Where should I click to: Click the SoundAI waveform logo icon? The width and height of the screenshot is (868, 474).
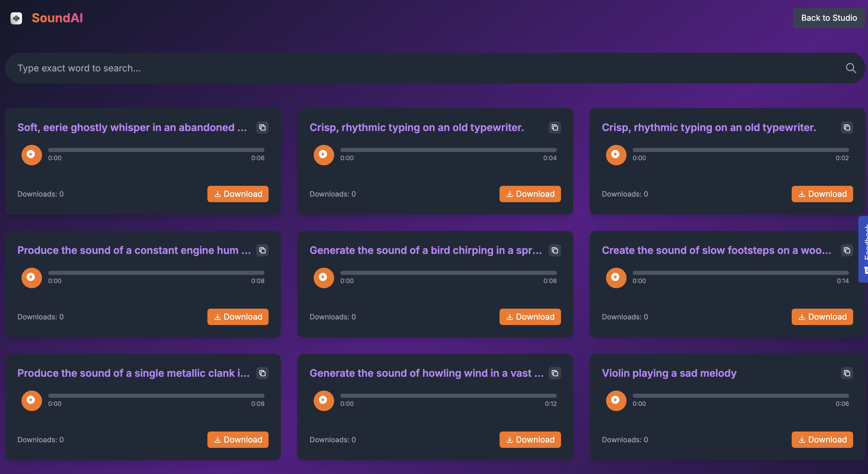(x=16, y=18)
